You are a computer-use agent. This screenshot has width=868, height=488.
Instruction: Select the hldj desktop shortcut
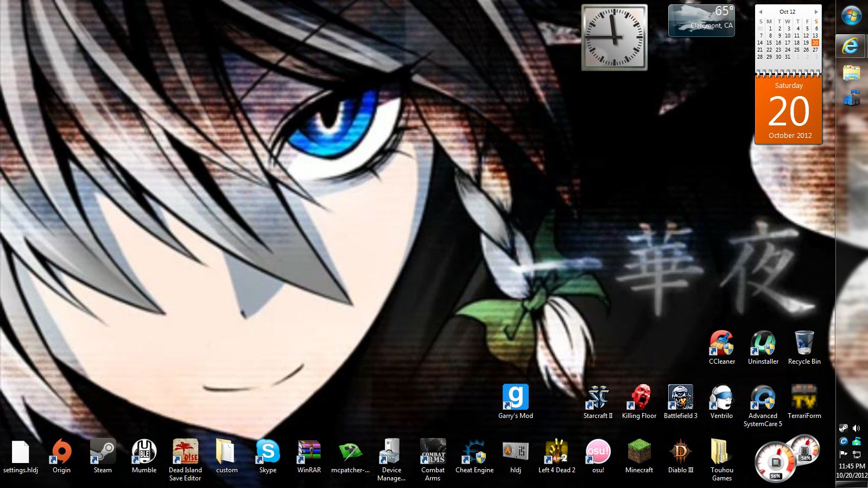(515, 457)
